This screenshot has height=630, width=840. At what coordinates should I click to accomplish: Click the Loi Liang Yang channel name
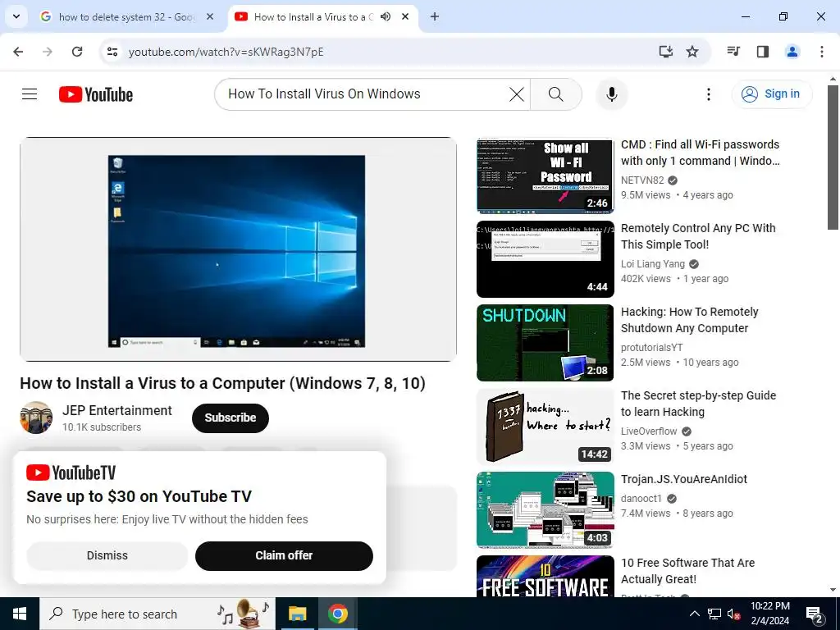tap(653, 263)
